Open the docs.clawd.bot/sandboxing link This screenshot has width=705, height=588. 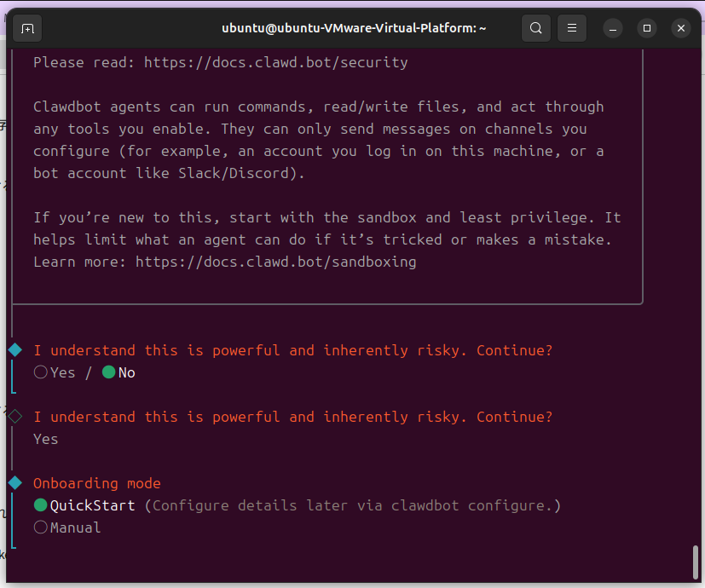275,262
